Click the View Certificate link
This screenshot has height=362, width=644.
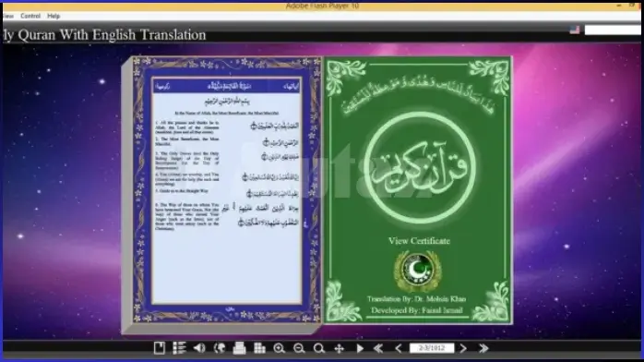point(419,241)
